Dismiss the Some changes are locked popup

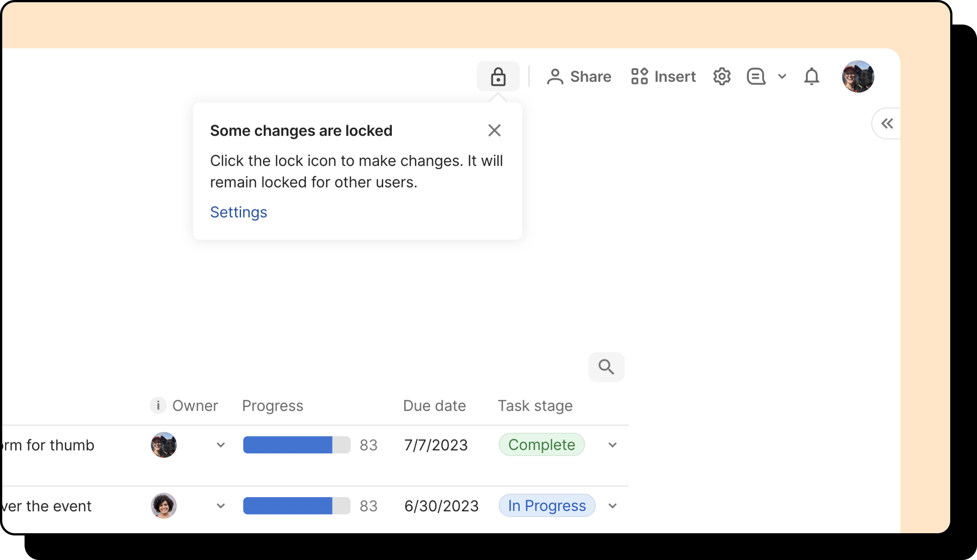click(x=494, y=131)
